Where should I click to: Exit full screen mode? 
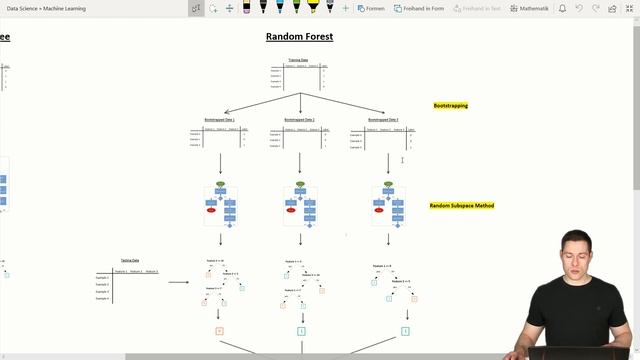pyautogui.click(x=629, y=9)
